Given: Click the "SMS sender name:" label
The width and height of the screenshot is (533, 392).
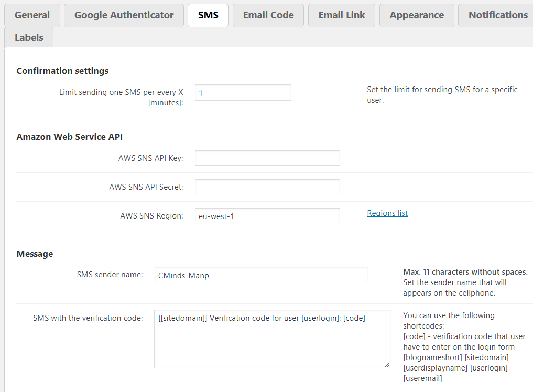Looking at the screenshot, I should pos(110,275).
